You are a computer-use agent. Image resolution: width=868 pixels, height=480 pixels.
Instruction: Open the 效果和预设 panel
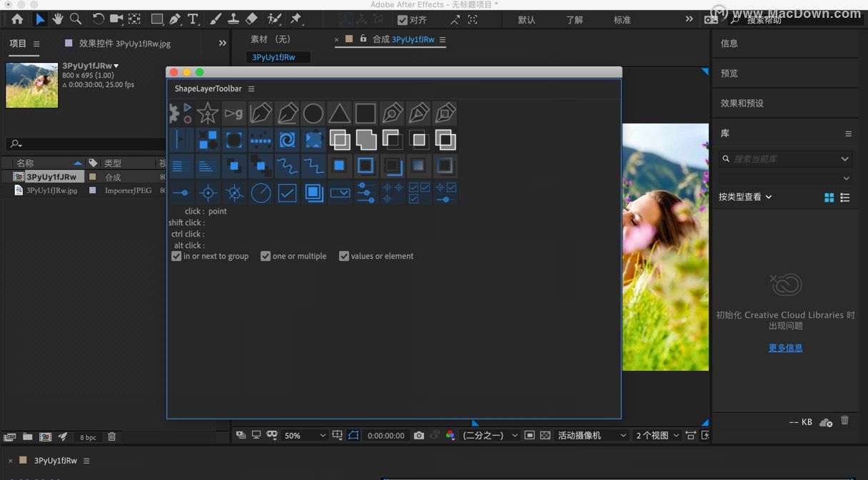[x=742, y=103]
